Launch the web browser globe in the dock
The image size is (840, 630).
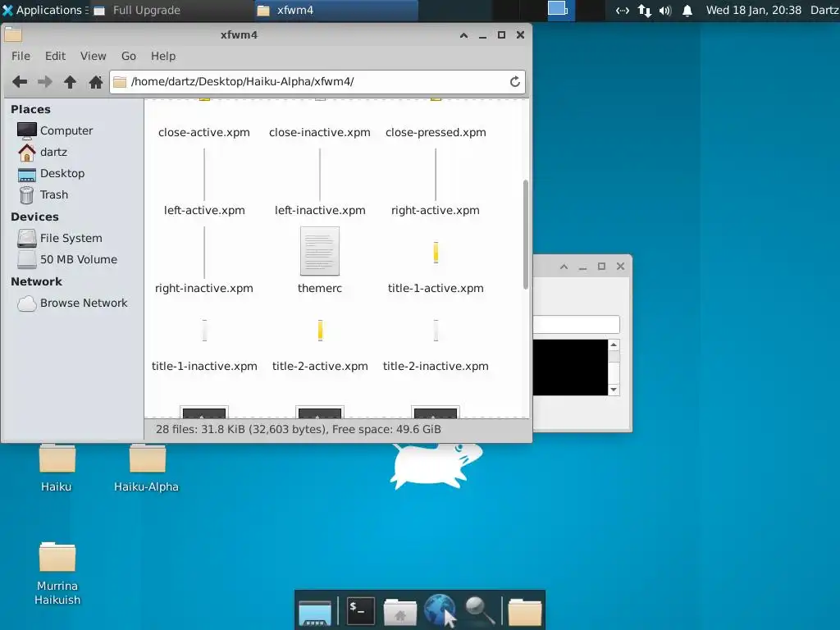click(440, 610)
